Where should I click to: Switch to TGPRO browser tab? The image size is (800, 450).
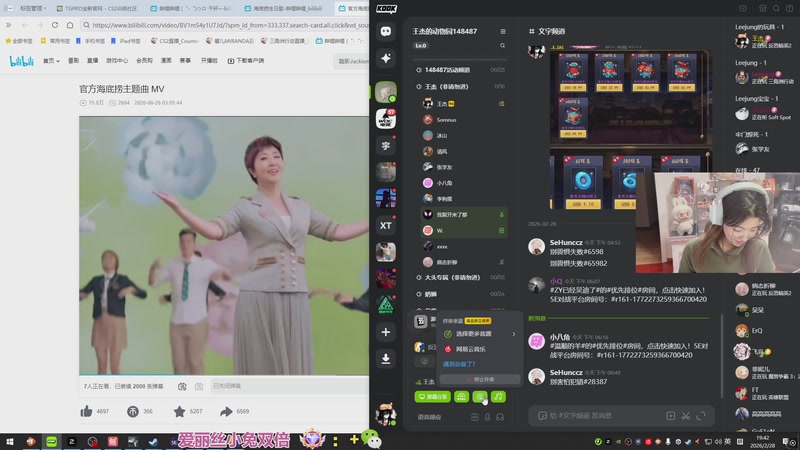click(x=97, y=8)
